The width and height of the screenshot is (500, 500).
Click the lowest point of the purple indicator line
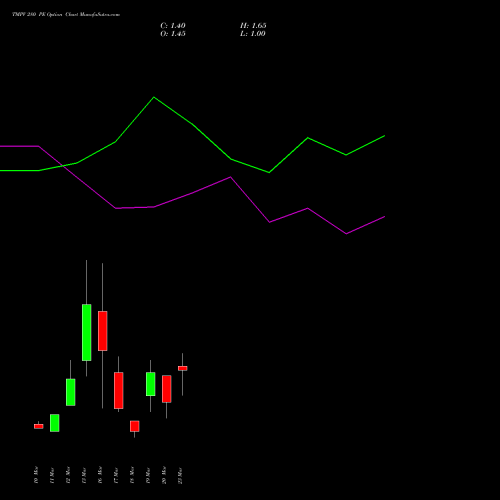[x=346, y=234]
